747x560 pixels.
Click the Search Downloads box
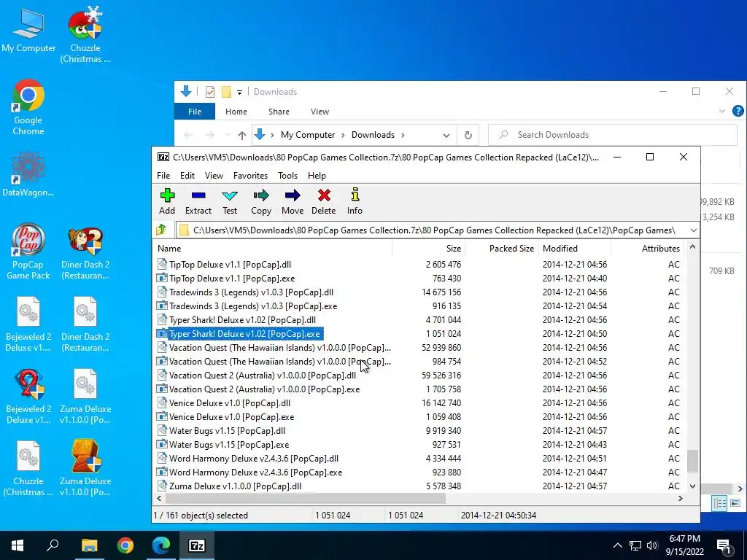coord(613,135)
